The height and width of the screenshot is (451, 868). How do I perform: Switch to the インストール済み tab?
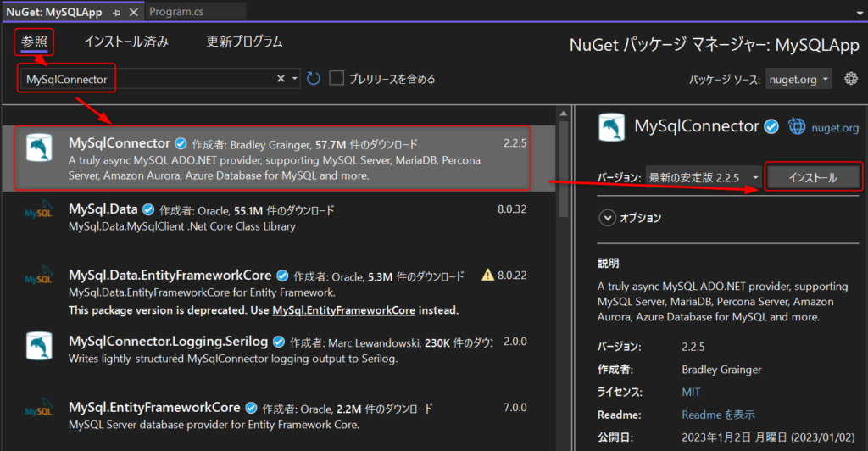coord(126,42)
